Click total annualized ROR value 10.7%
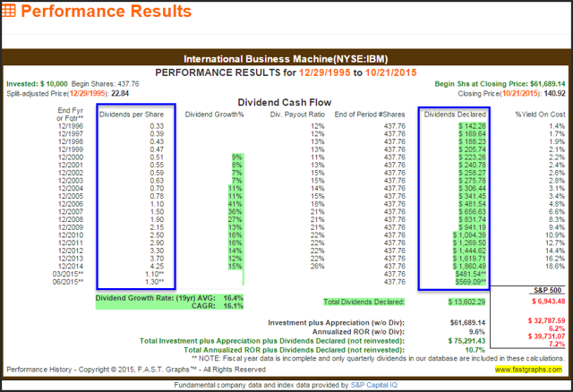573x392 pixels. pyautogui.click(x=475, y=350)
